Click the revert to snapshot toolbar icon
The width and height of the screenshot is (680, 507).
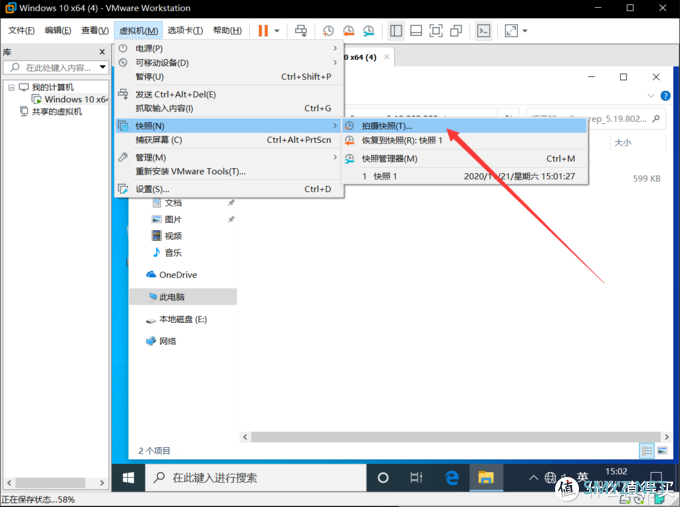348,31
